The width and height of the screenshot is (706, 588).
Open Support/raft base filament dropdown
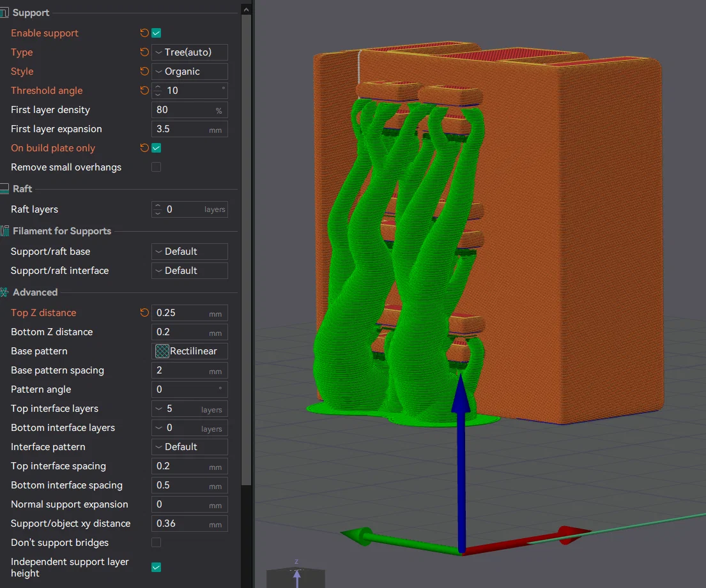pyautogui.click(x=190, y=252)
